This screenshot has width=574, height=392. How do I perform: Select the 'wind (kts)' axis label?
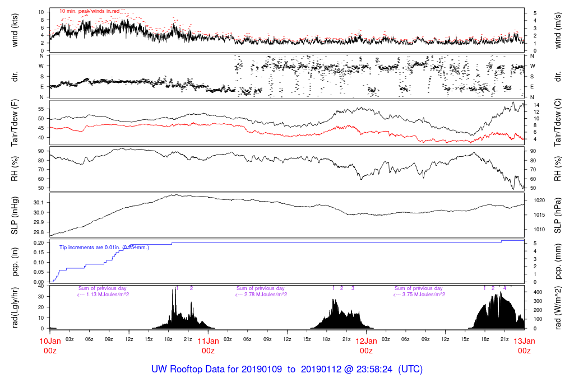pyautogui.click(x=15, y=30)
